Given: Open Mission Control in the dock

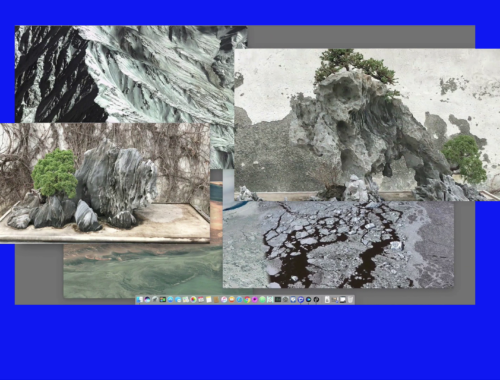Looking at the screenshot, I should pyautogui.click(x=163, y=300).
